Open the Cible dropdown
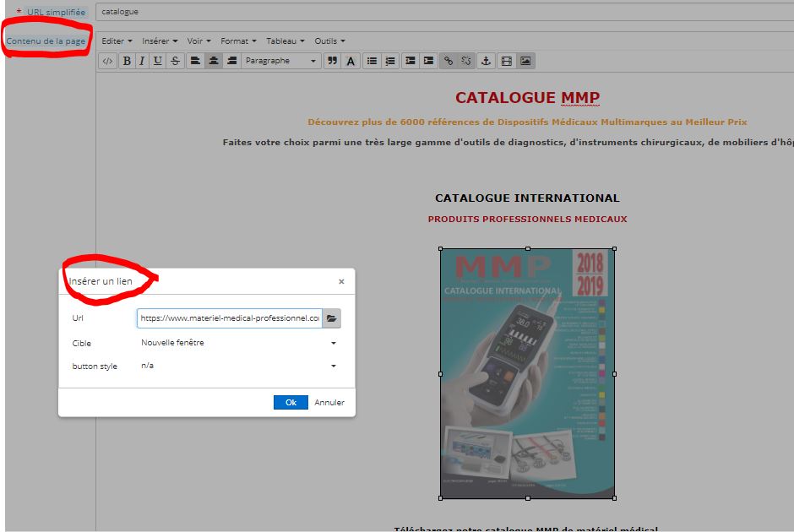The width and height of the screenshot is (794, 532). pyautogui.click(x=239, y=343)
